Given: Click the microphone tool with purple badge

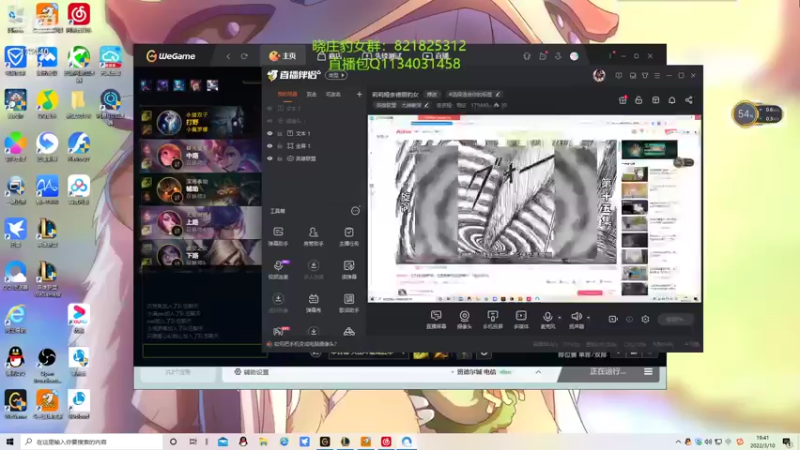Looking at the screenshot, I should [x=279, y=268].
